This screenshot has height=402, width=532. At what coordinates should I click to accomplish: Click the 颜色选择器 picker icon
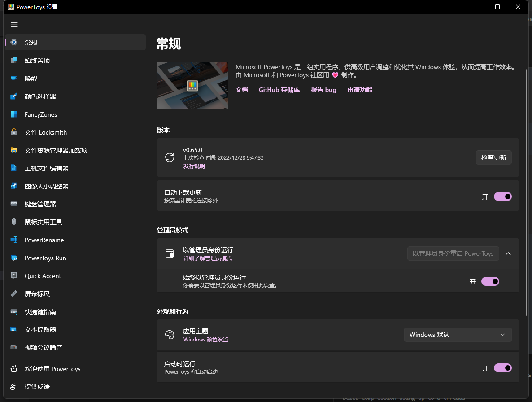click(x=14, y=96)
